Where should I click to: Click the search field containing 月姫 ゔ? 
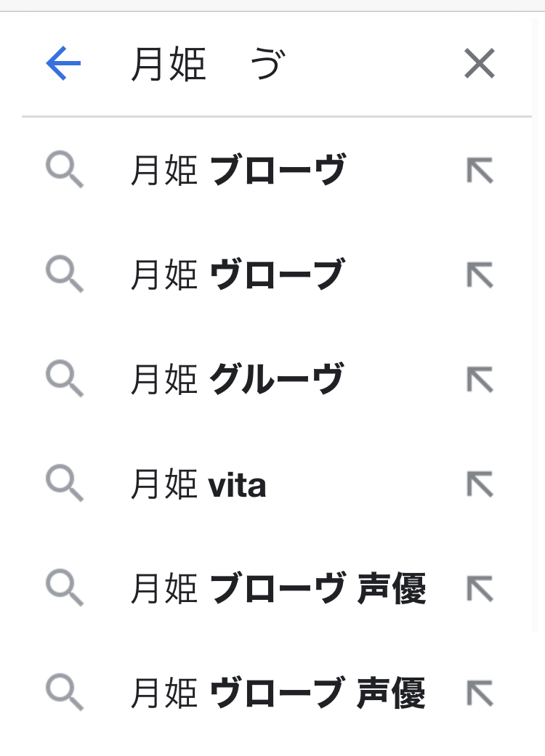[276, 65]
